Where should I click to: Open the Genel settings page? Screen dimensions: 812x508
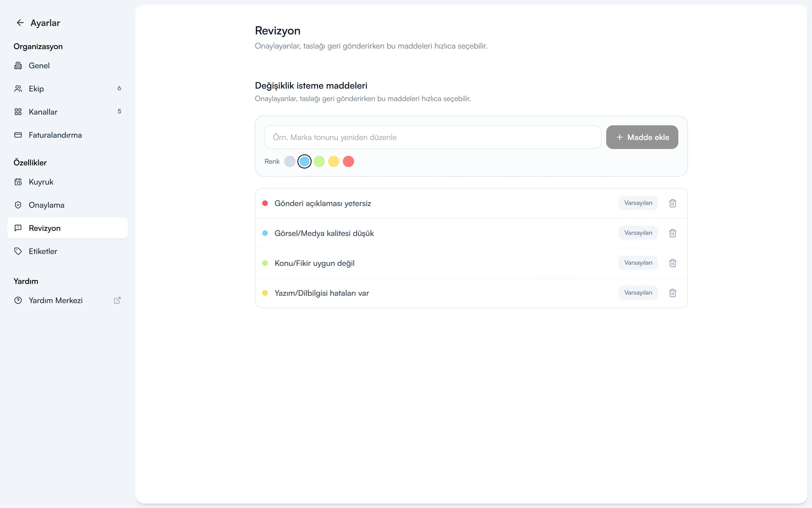coord(67,65)
